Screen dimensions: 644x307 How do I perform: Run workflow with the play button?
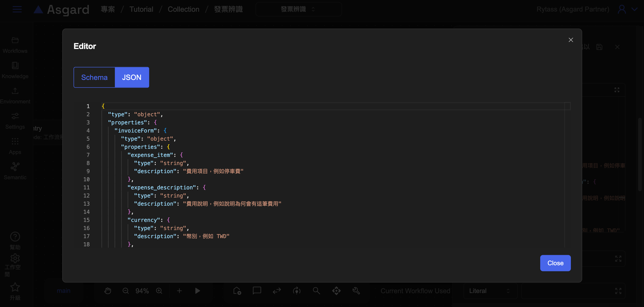tap(197, 291)
